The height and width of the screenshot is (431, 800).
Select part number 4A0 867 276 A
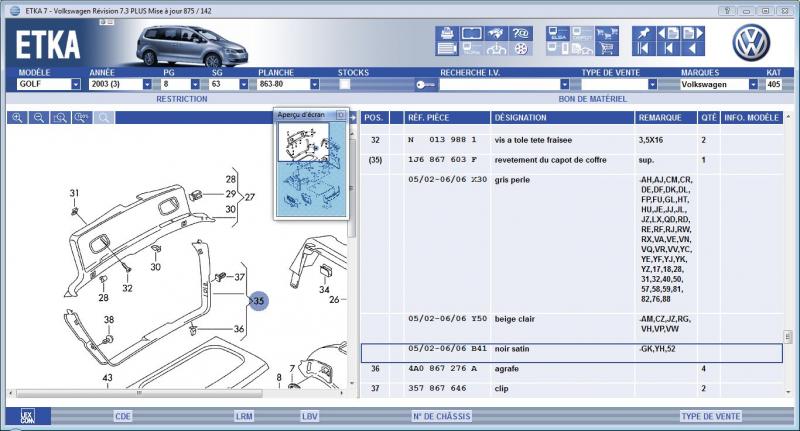442,368
